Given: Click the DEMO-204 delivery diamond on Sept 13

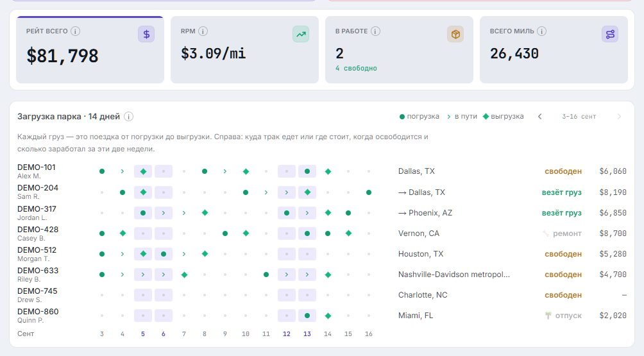Looking at the screenshot, I should pyautogui.click(x=307, y=192).
